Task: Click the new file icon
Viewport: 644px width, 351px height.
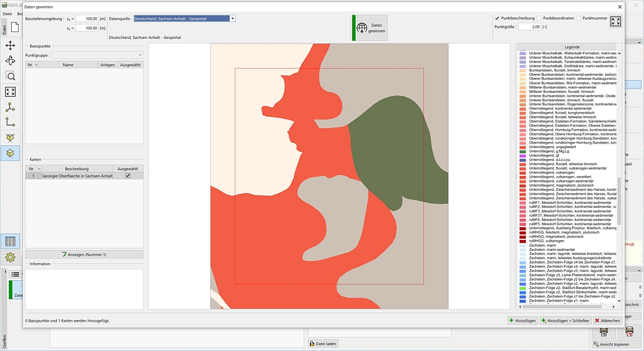Action: coord(15,27)
